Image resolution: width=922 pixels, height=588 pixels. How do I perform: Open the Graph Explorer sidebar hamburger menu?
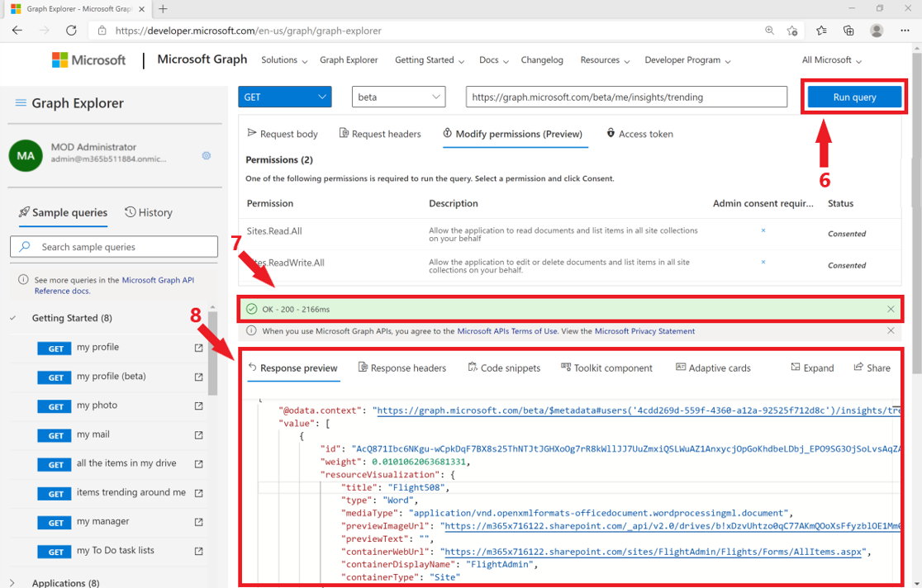(x=21, y=102)
